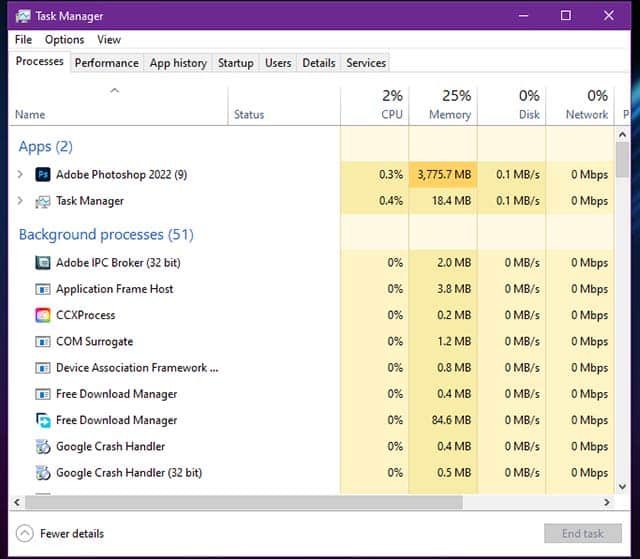Click horizontal scrollbar right arrow
Viewport: 640px width, 559px height.
click(607, 502)
